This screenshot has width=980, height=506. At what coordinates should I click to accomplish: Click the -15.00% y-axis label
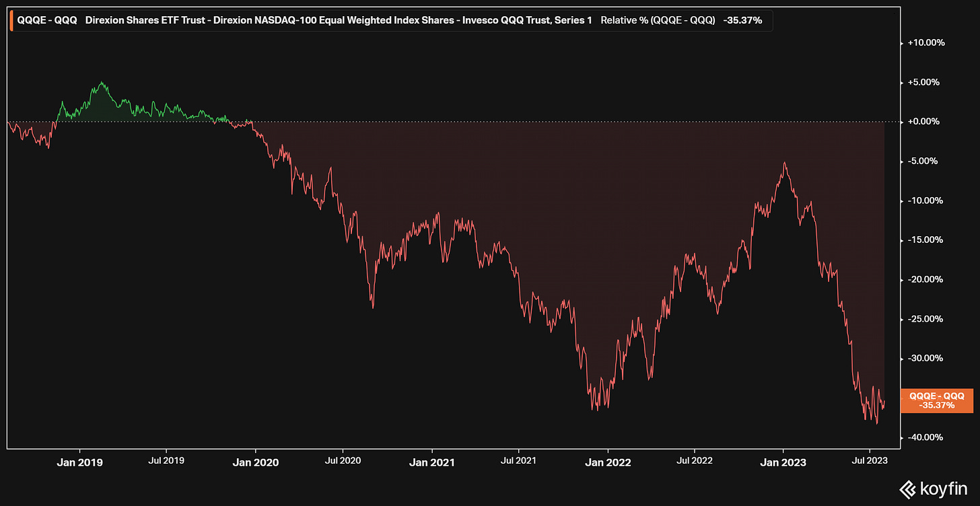[x=926, y=240]
